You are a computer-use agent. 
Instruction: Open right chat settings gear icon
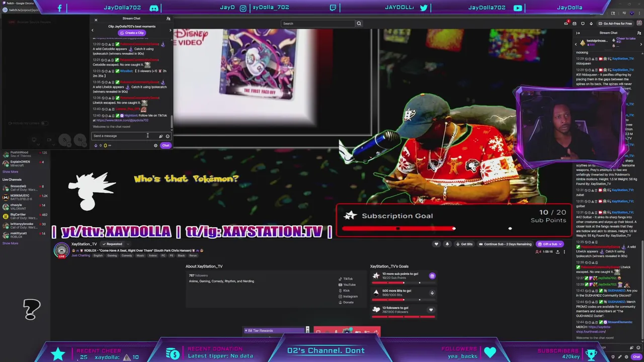click(x=626, y=356)
